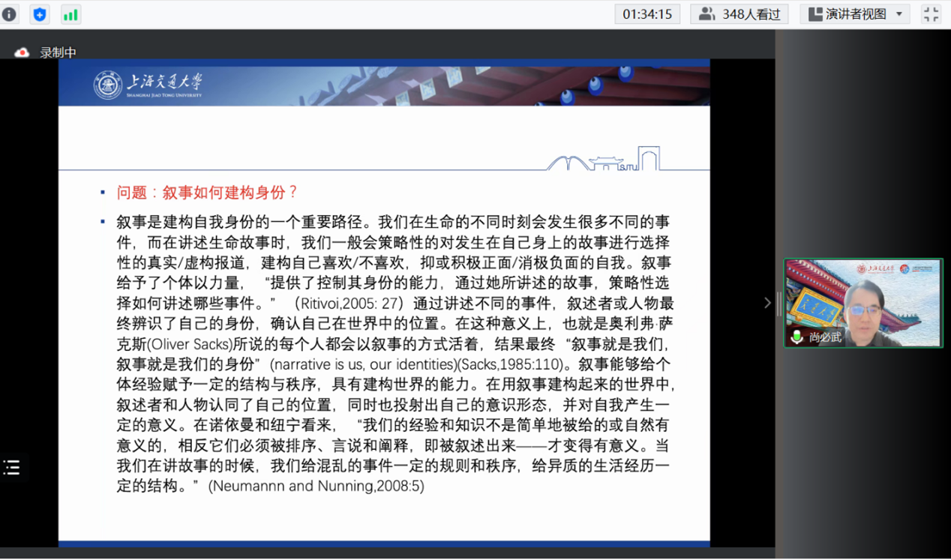This screenshot has width=951, height=560.
Task: Click the blue security shield icon
Action: [x=40, y=14]
